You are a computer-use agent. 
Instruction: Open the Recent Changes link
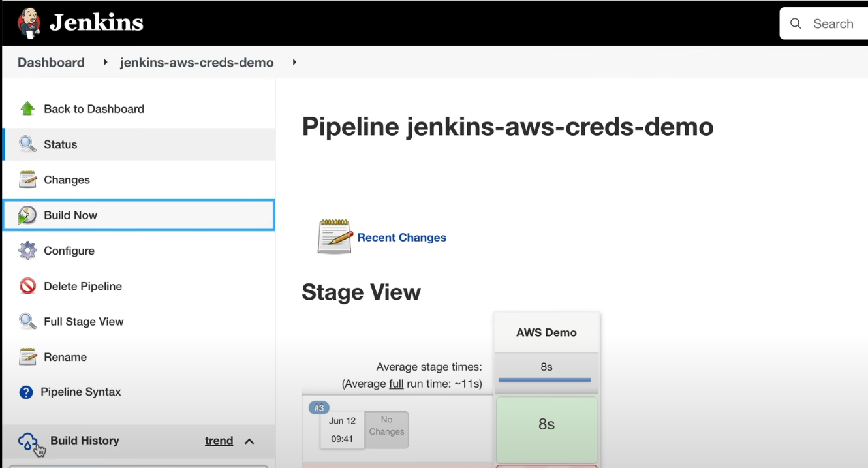point(402,238)
